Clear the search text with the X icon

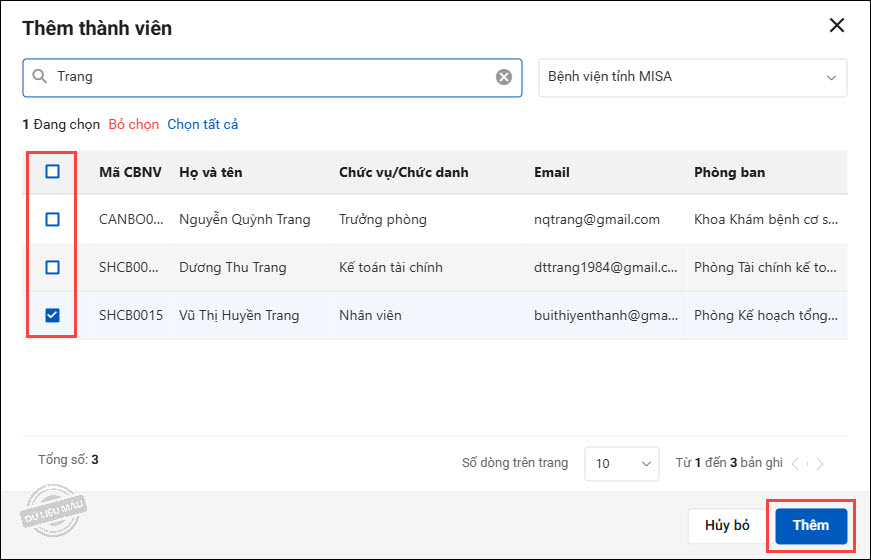(x=504, y=77)
